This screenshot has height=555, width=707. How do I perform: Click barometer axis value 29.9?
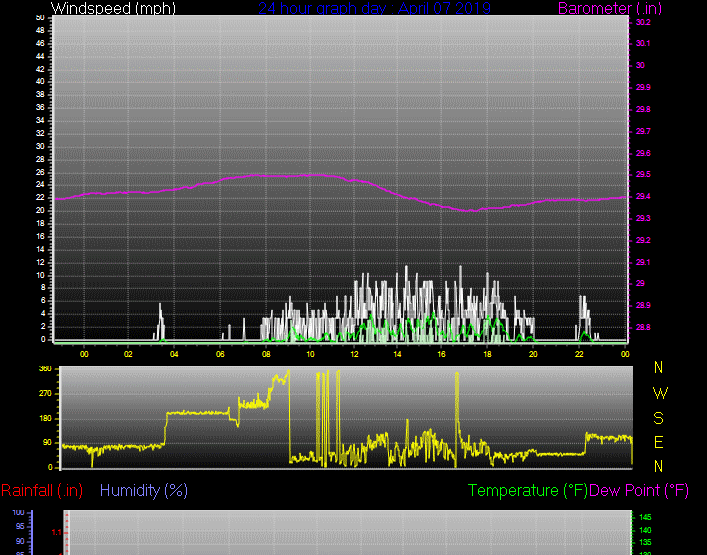643,87
